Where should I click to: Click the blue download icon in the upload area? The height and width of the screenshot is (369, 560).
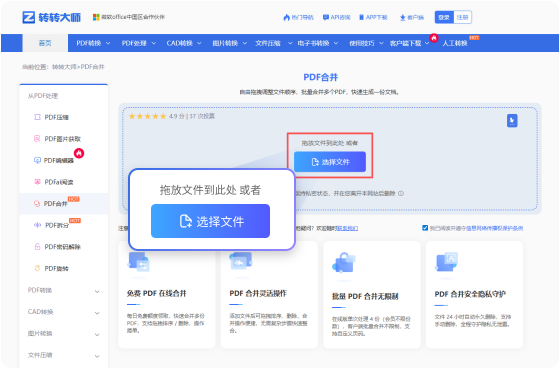point(512,121)
